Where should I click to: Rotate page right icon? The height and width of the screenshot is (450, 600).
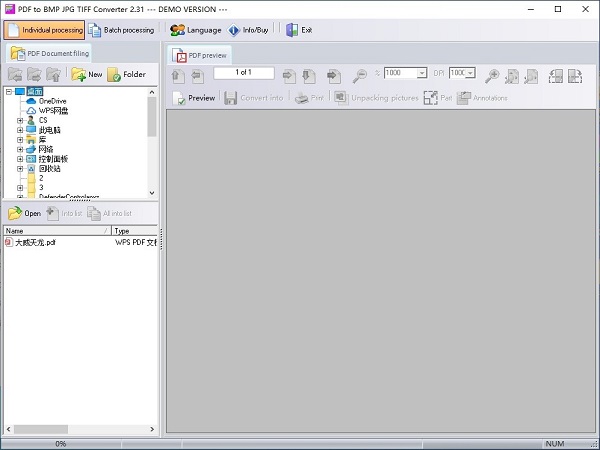575,76
